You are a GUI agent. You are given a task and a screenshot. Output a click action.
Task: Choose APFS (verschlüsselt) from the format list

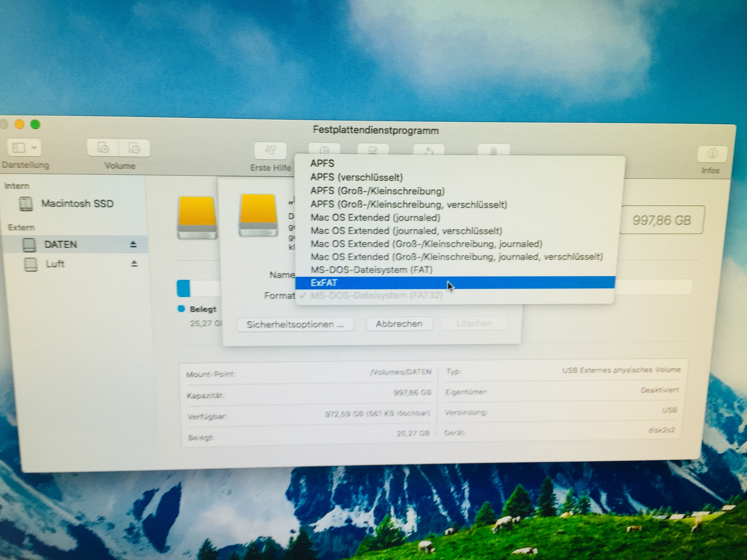(x=356, y=177)
